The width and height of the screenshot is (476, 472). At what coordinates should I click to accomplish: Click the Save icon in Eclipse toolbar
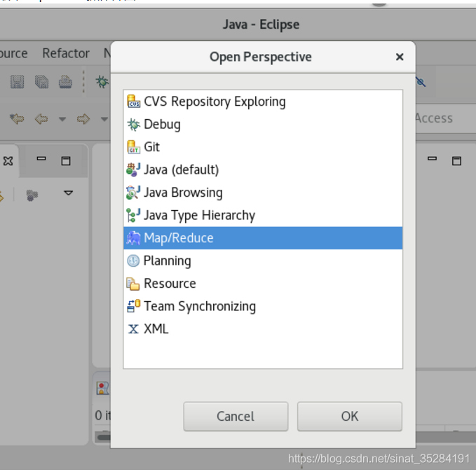[18, 82]
